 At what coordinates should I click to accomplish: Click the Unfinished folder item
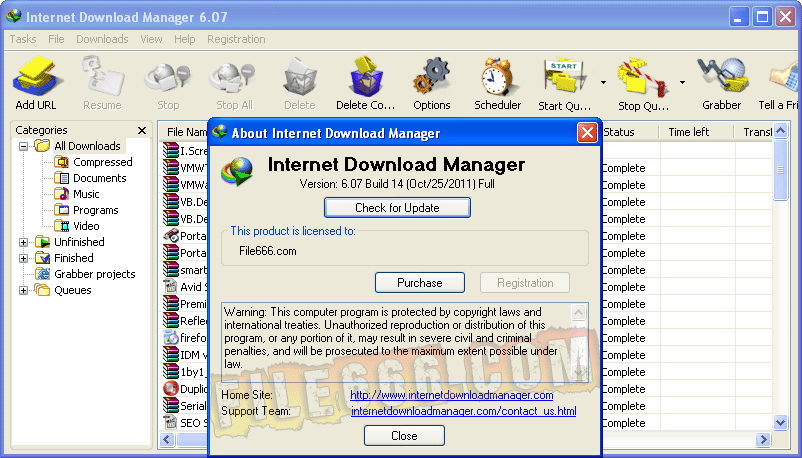[x=70, y=242]
